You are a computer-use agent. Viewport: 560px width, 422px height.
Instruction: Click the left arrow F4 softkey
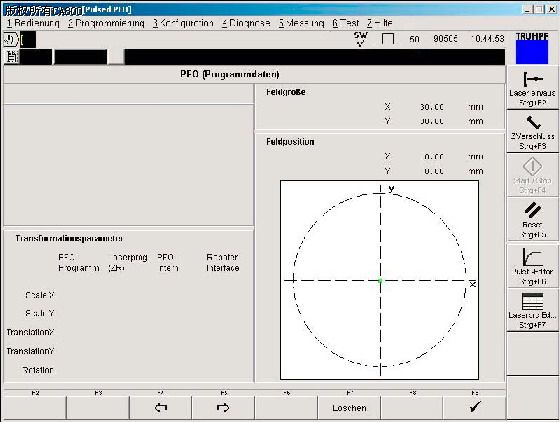[x=161, y=407]
